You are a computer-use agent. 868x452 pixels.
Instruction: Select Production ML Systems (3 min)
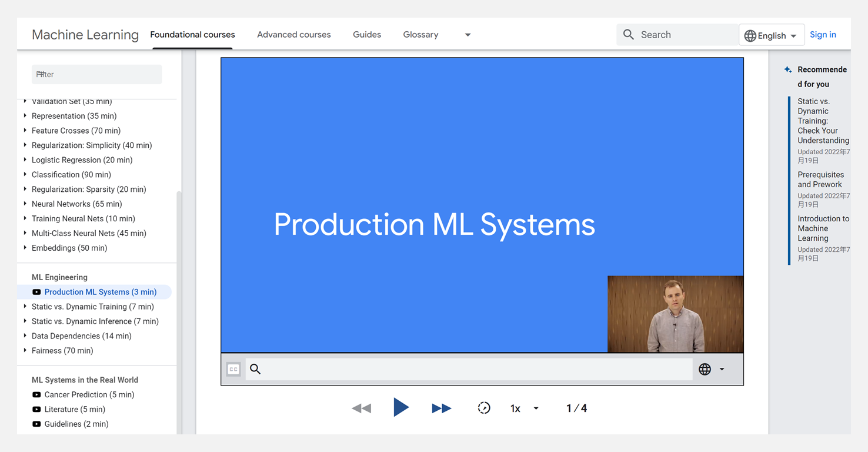point(101,292)
